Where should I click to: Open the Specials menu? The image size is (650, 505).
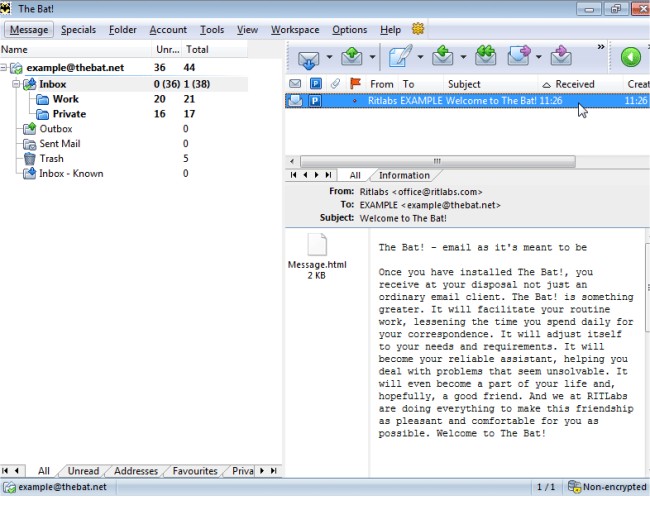tap(78, 30)
